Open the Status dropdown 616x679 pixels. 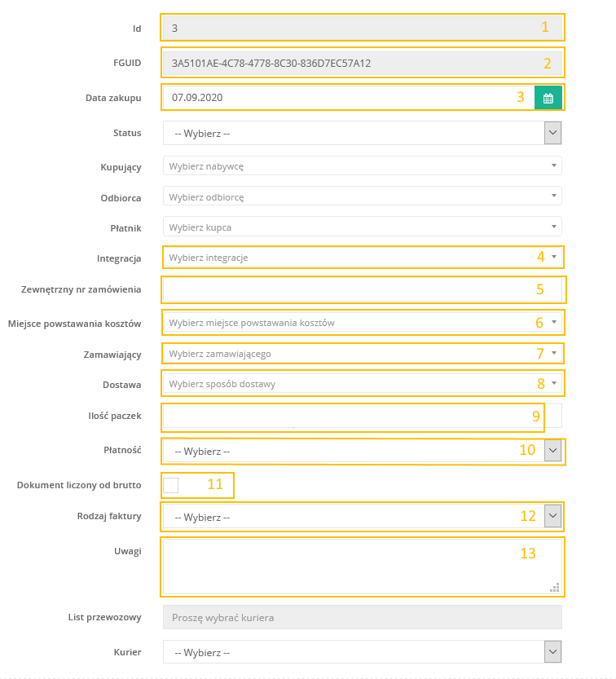pyautogui.click(x=362, y=133)
